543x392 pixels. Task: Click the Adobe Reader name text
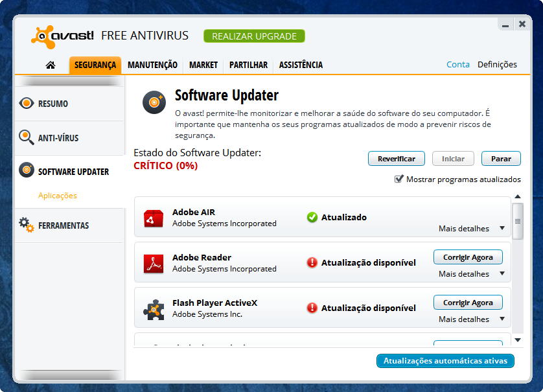click(202, 257)
